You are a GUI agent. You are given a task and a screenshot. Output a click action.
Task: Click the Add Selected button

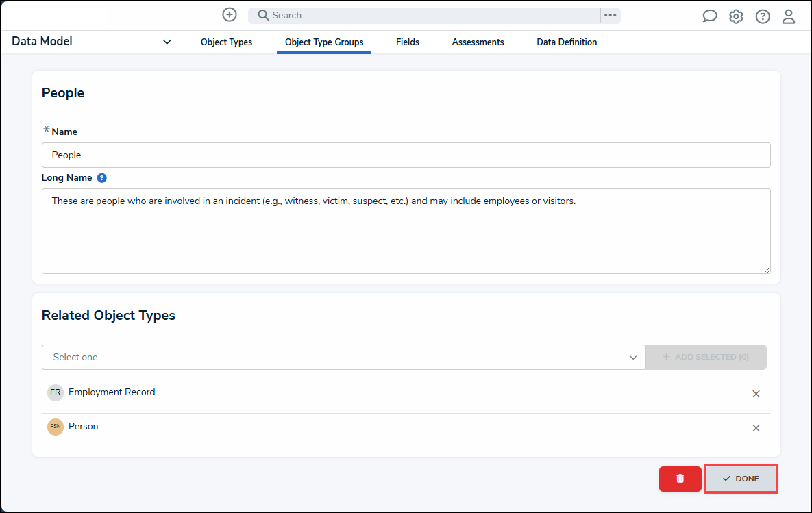tap(706, 357)
